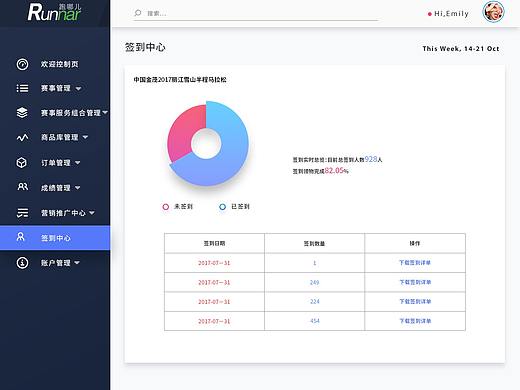Click the 营销推广中心 icon

click(x=23, y=213)
